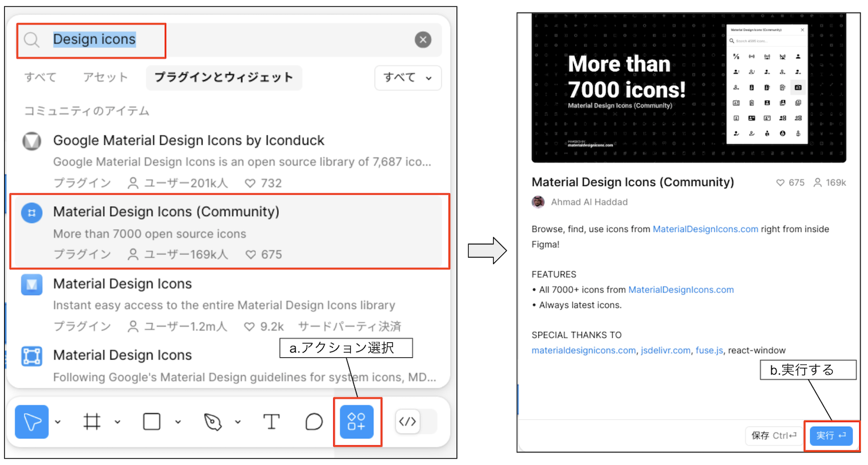This screenshot has height=465, width=868.
Task: Select the Frame tool icon
Action: point(92,422)
